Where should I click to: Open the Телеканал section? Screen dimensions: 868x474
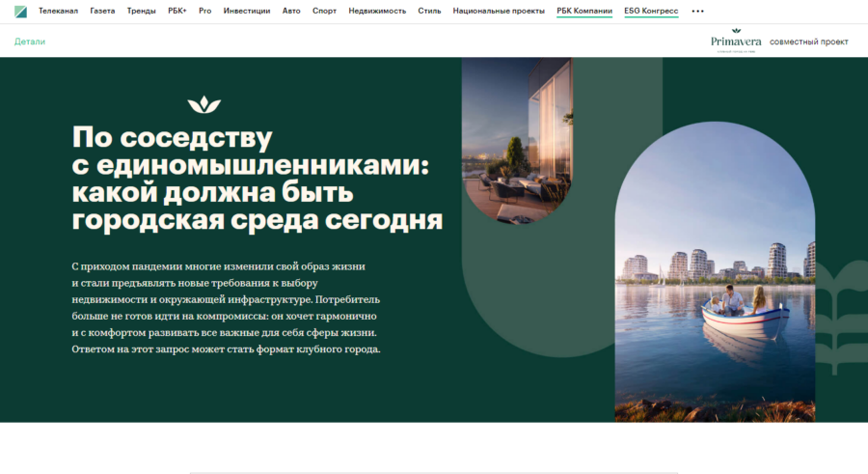[58, 11]
